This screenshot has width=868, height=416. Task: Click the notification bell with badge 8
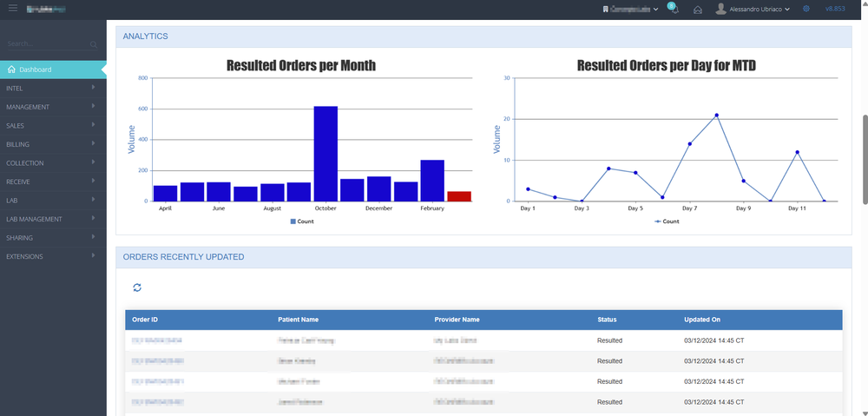[x=674, y=10]
